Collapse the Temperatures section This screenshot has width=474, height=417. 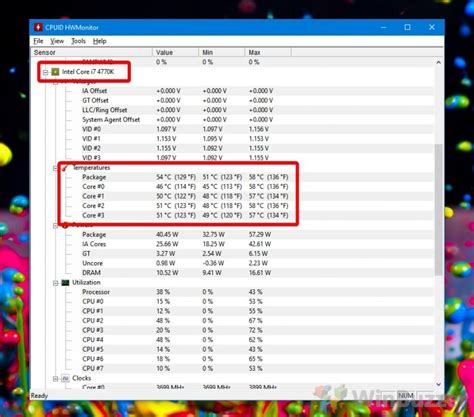click(55, 168)
